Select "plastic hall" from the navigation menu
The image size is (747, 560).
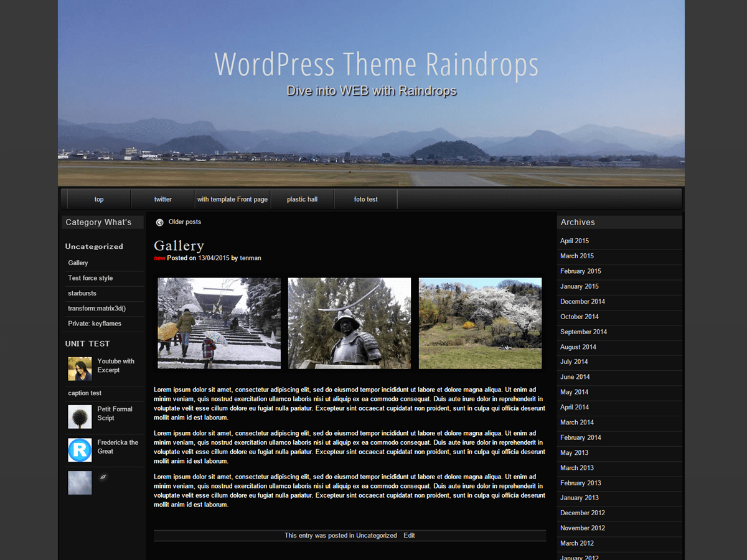[x=302, y=199]
